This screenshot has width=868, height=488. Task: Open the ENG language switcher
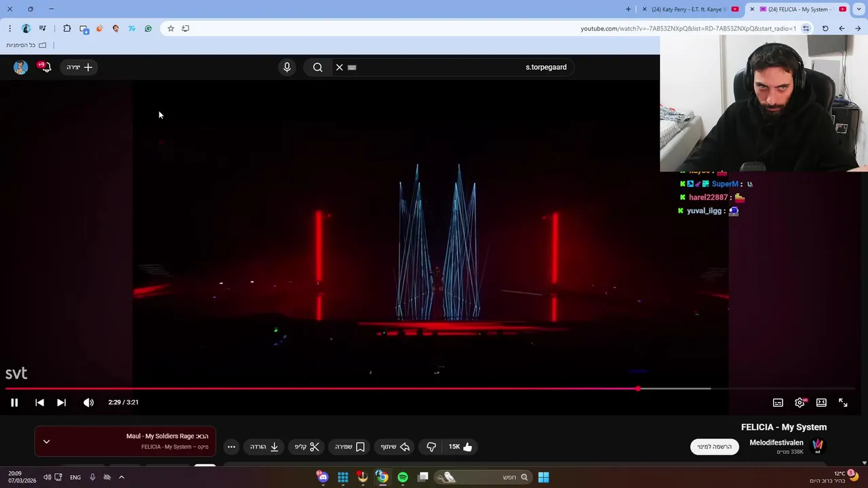tap(75, 477)
